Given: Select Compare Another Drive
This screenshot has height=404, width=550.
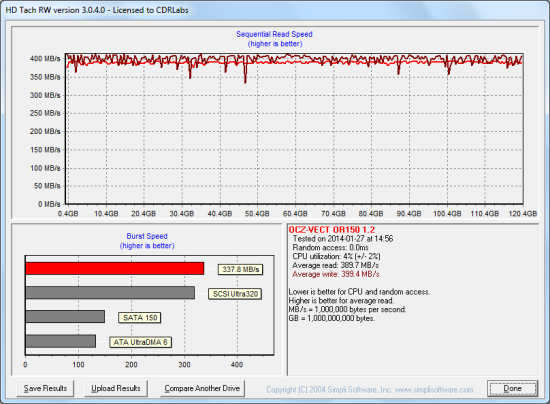Looking at the screenshot, I should (x=202, y=388).
